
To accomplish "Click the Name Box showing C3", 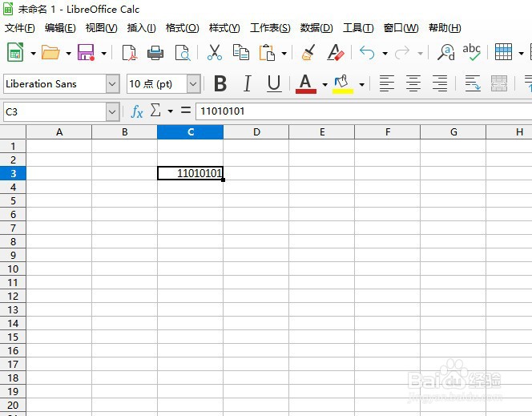I will [55, 111].
